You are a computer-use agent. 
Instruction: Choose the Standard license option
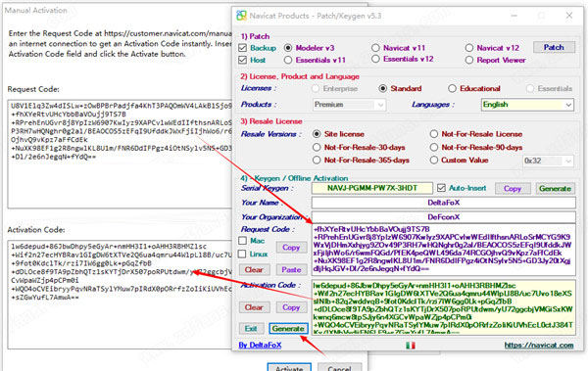pos(383,88)
